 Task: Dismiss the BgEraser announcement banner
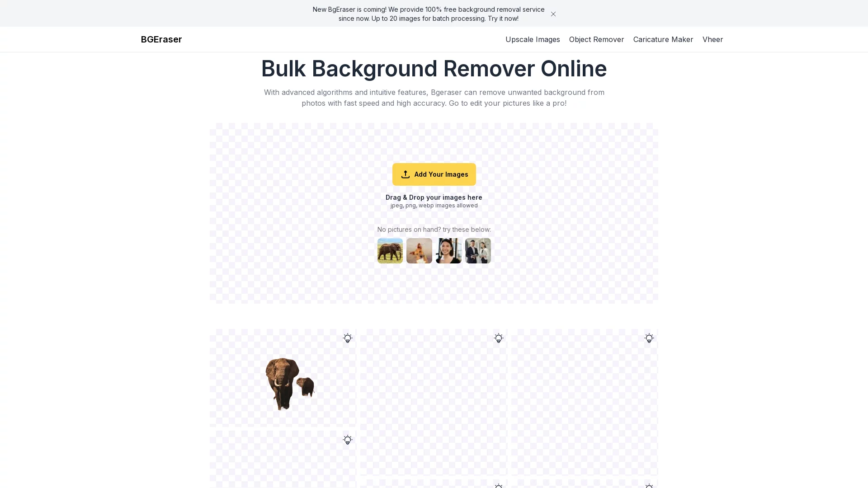[553, 14]
